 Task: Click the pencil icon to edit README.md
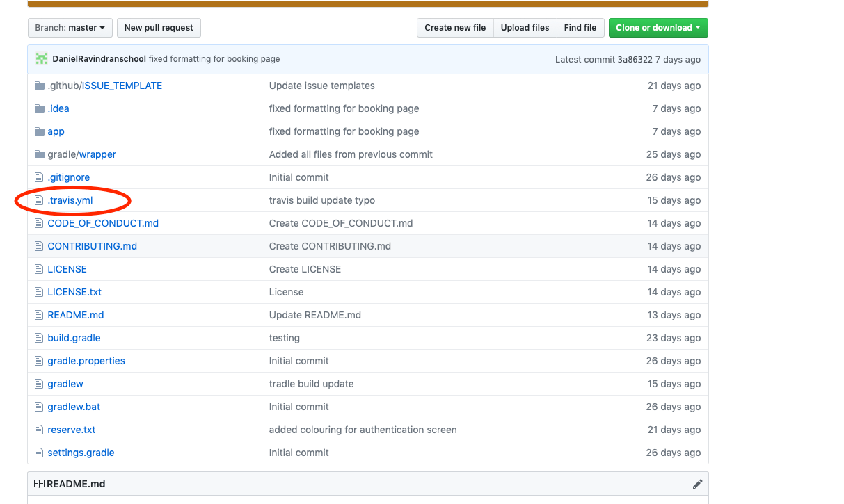pos(698,483)
